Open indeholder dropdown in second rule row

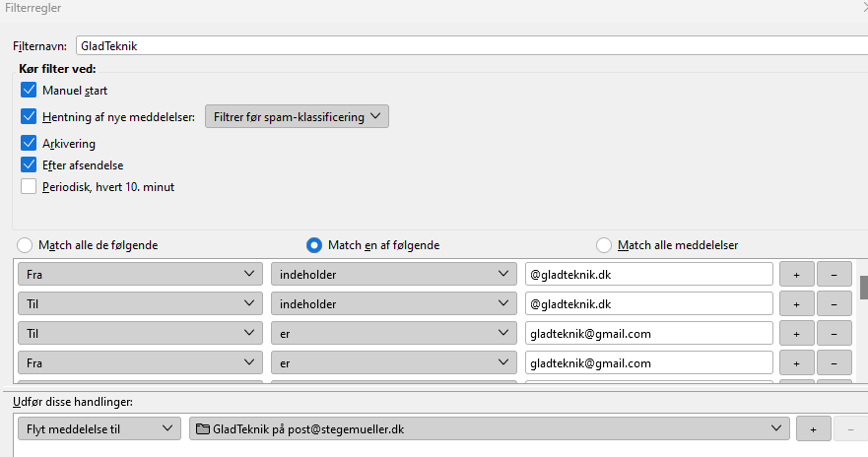pos(393,303)
